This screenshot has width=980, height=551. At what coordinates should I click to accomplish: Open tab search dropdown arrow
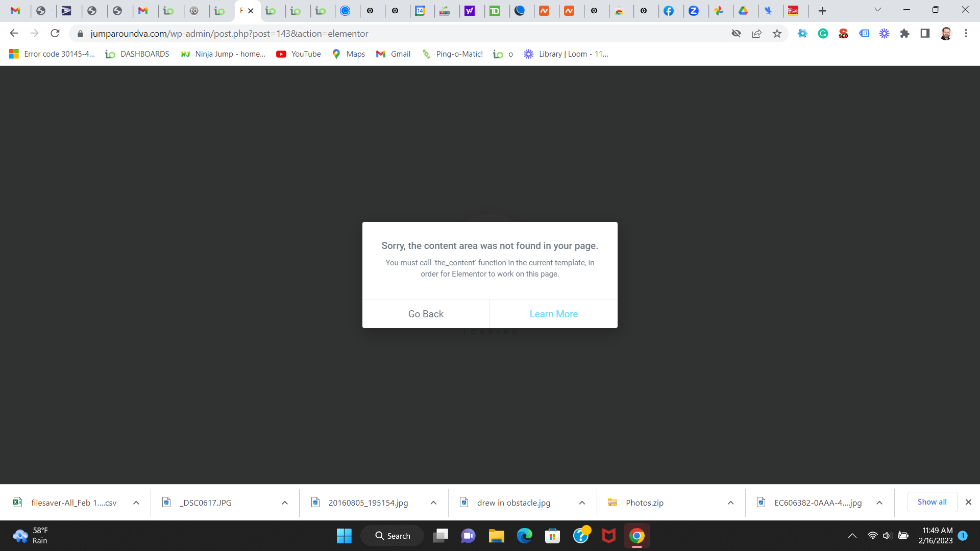point(877,10)
